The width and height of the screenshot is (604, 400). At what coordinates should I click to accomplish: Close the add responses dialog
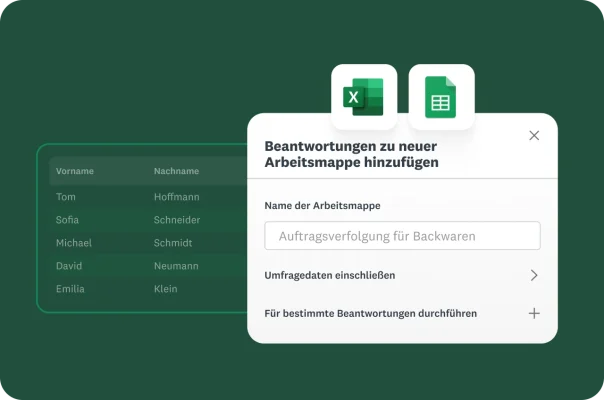(x=534, y=135)
